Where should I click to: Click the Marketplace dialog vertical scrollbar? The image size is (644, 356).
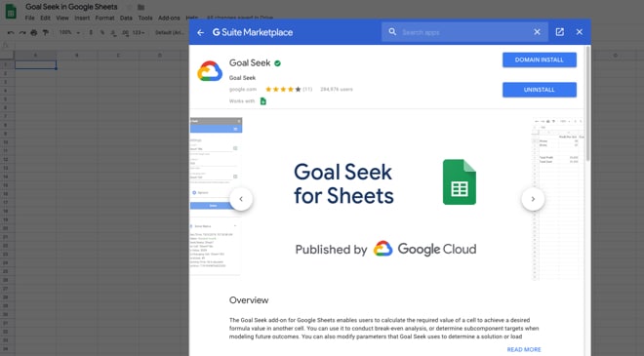pos(588,103)
